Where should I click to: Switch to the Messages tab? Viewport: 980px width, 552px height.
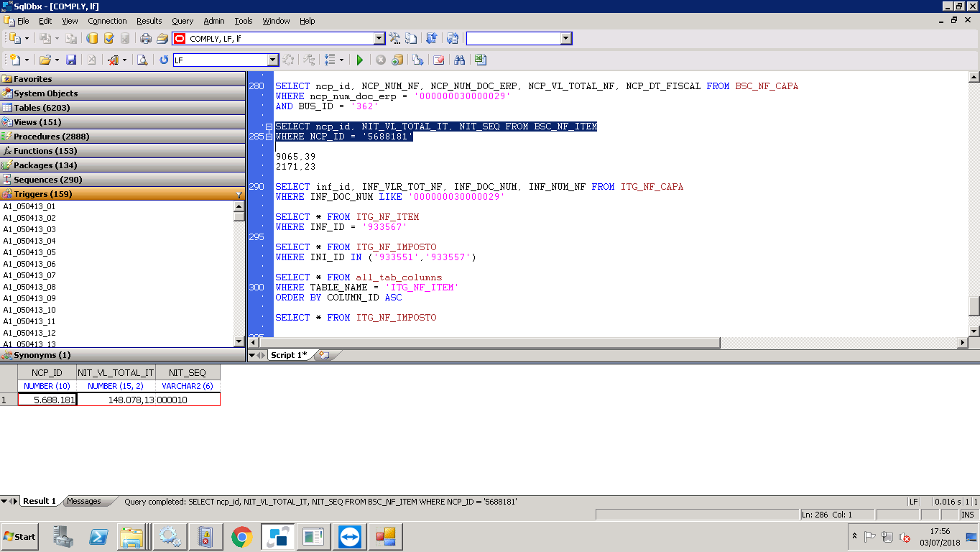coord(84,501)
